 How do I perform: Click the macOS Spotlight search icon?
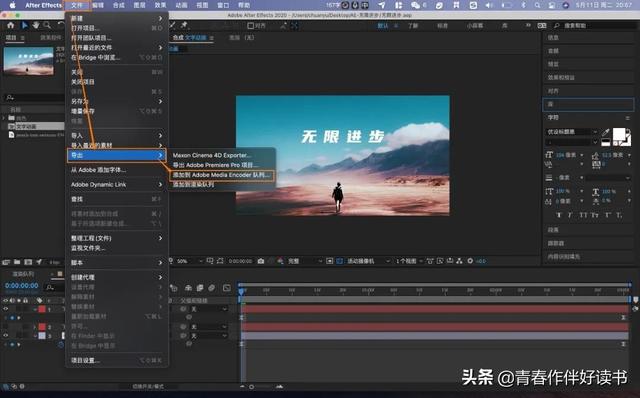(x=538, y=5)
